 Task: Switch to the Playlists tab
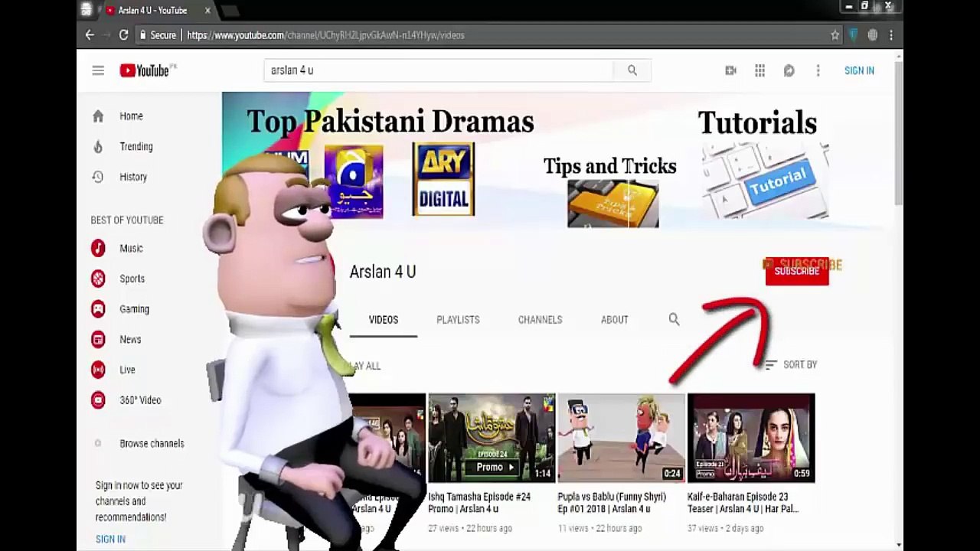point(458,320)
